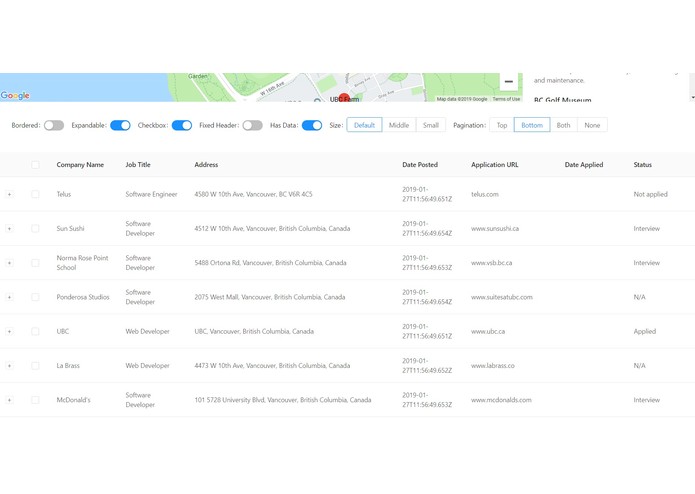
Task: Click the La Brass company name
Action: 68,366
